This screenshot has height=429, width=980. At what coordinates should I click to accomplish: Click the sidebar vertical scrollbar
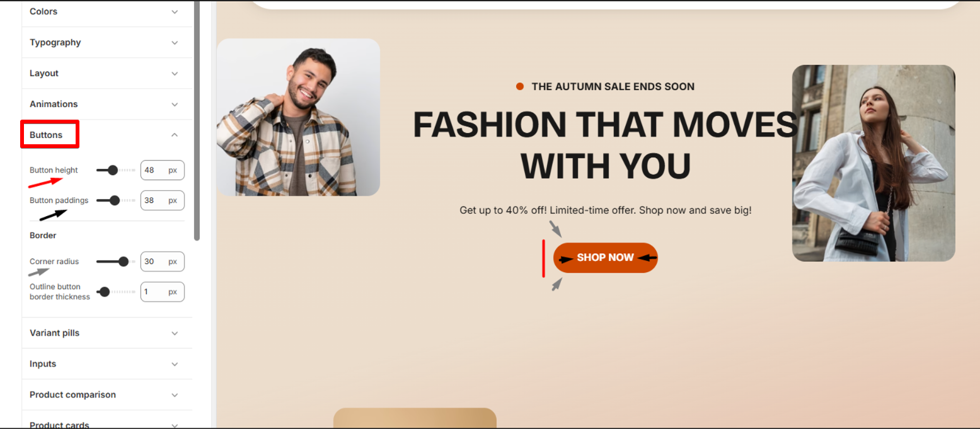point(197,120)
